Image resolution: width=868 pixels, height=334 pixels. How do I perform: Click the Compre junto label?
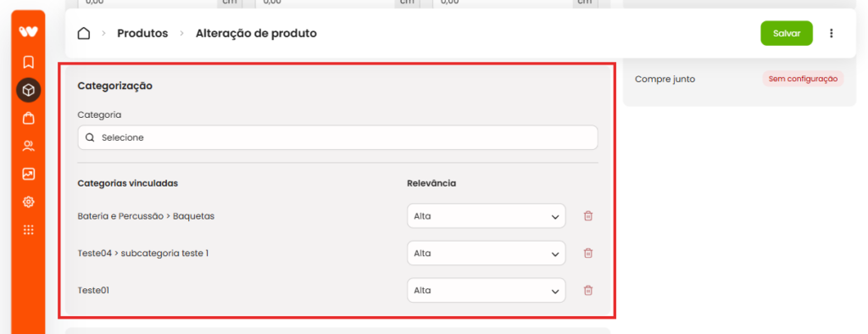[665, 79]
